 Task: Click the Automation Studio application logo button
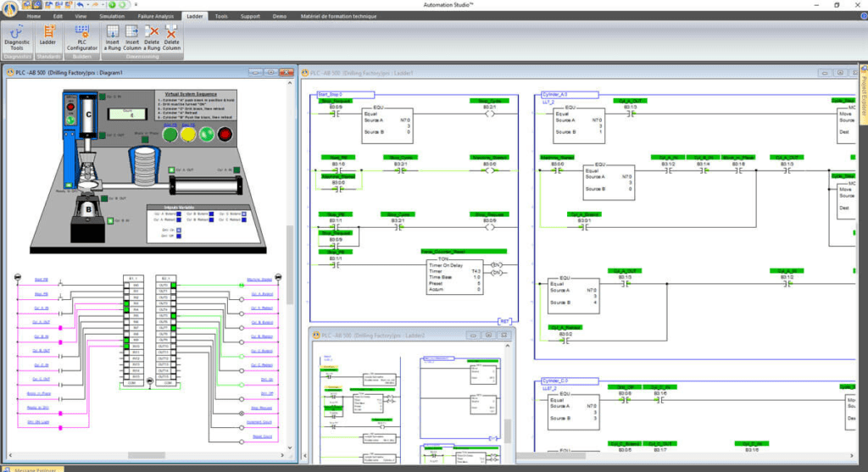(9, 8)
